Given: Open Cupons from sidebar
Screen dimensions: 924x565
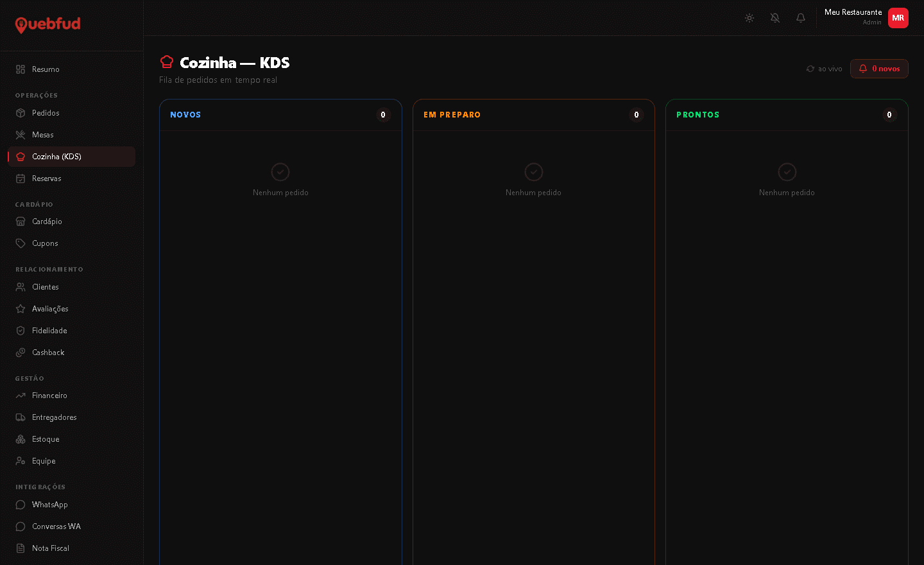Looking at the screenshot, I should pyautogui.click(x=71, y=243).
